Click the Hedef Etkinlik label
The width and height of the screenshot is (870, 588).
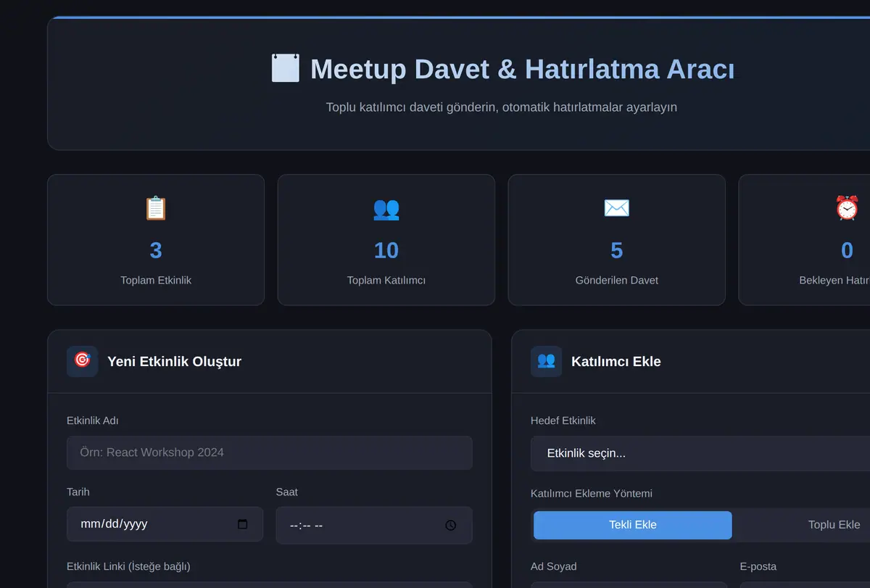tap(563, 421)
